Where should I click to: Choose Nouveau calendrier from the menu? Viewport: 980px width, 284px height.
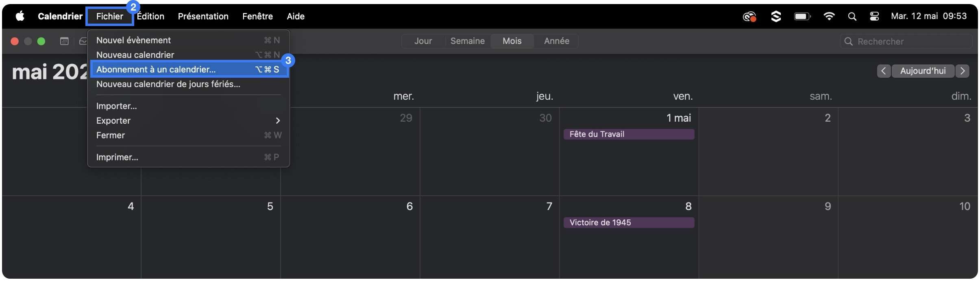[189, 55]
